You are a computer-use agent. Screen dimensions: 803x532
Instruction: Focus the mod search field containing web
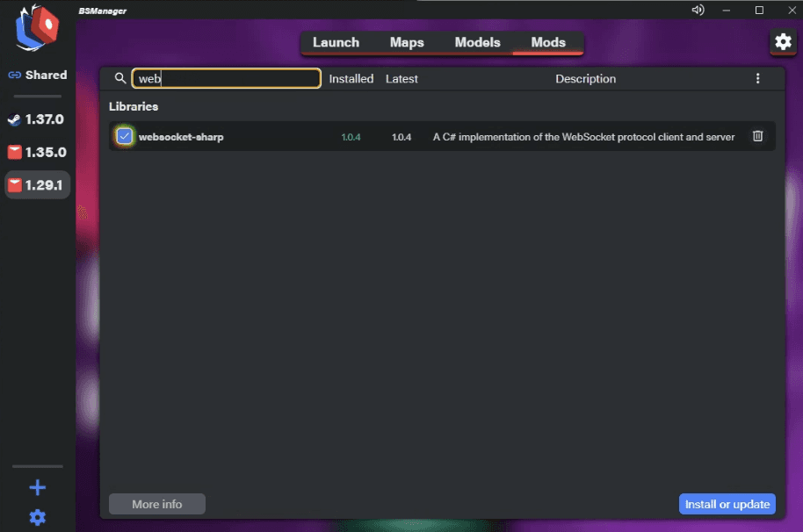[227, 78]
